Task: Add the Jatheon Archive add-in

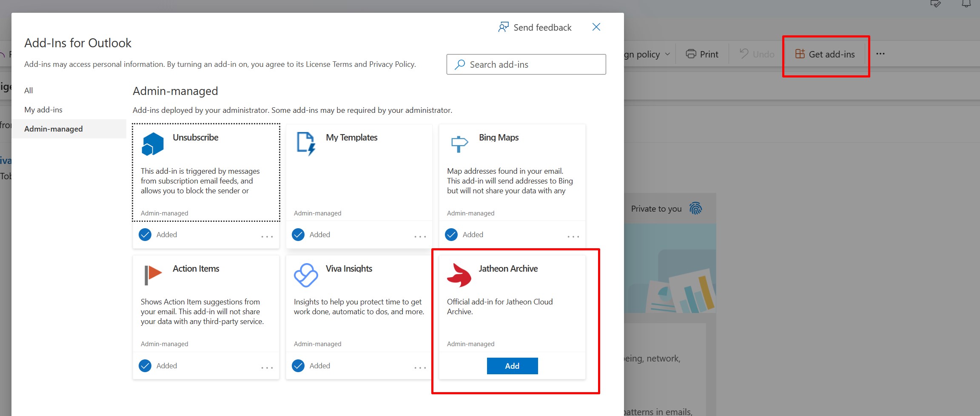Action: click(512, 366)
